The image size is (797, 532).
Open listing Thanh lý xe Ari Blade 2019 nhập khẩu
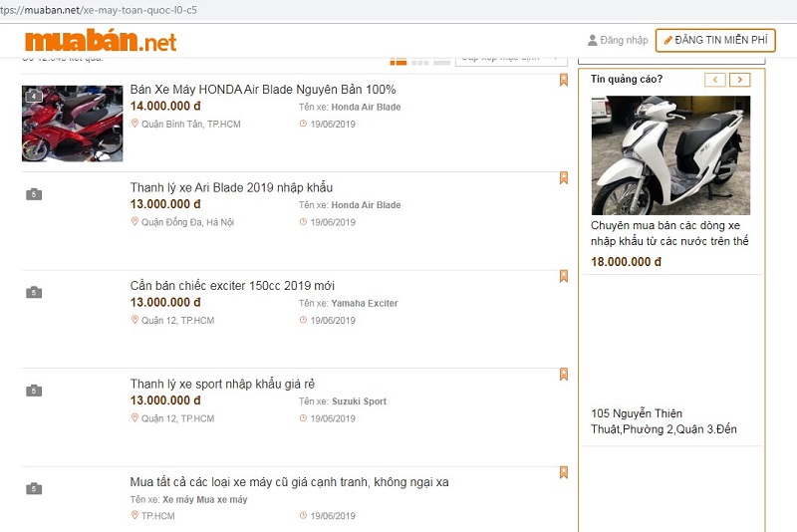pyautogui.click(x=231, y=187)
